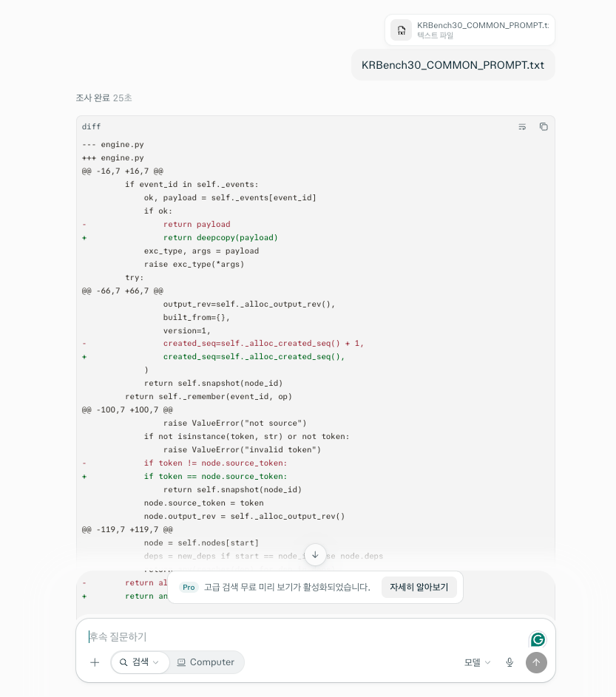Click the 'output_rev=self._alloc_output_rev(),' line
This screenshot has height=697, width=616.
pos(249,304)
